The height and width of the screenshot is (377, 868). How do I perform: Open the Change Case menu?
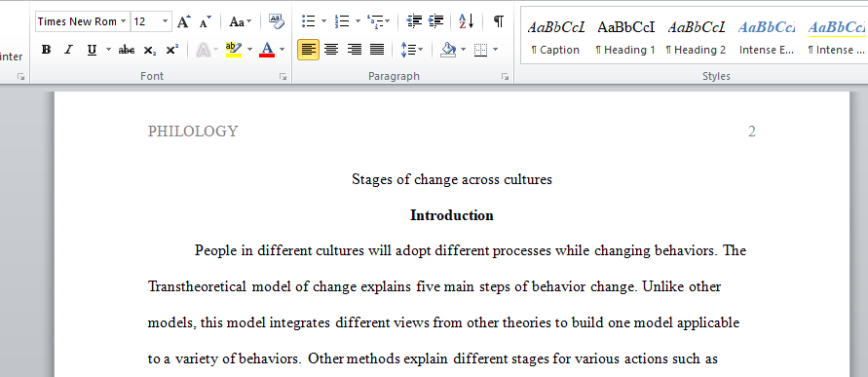[x=241, y=21]
